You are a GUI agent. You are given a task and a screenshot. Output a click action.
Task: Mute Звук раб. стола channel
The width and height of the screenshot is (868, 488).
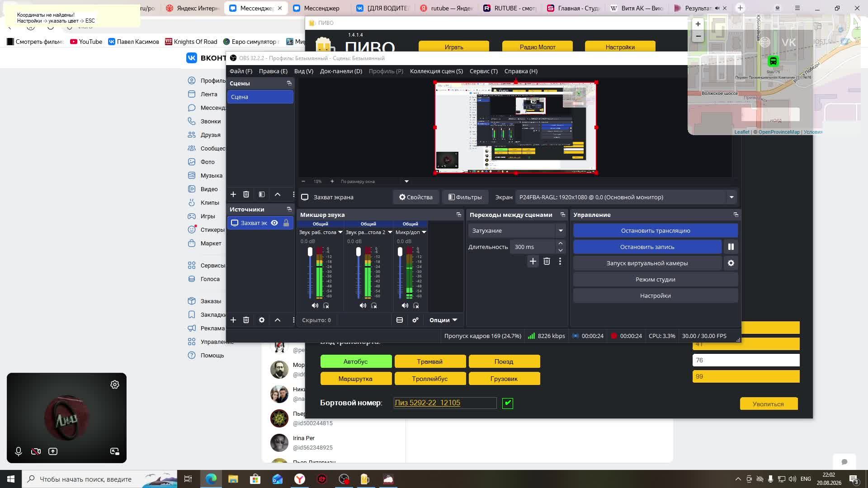(315, 305)
